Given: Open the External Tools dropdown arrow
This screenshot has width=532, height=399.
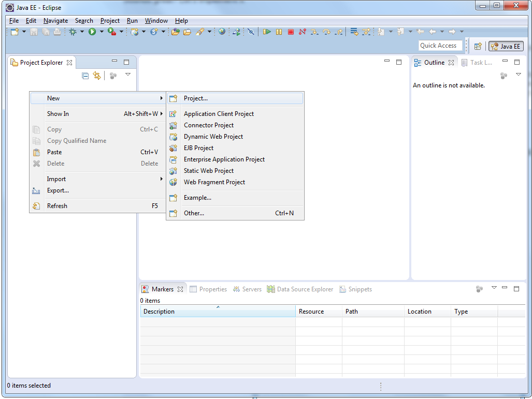Looking at the screenshot, I should (121, 32).
